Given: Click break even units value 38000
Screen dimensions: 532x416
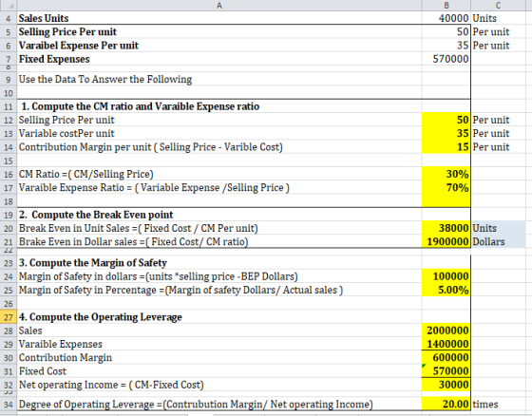Looking at the screenshot, I should pyautogui.click(x=446, y=228).
